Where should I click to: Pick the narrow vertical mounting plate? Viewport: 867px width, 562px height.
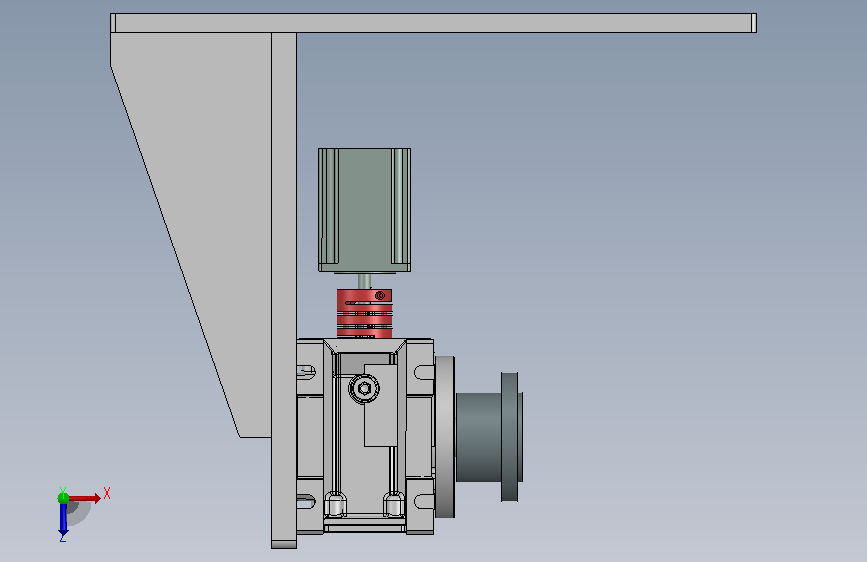(284, 290)
